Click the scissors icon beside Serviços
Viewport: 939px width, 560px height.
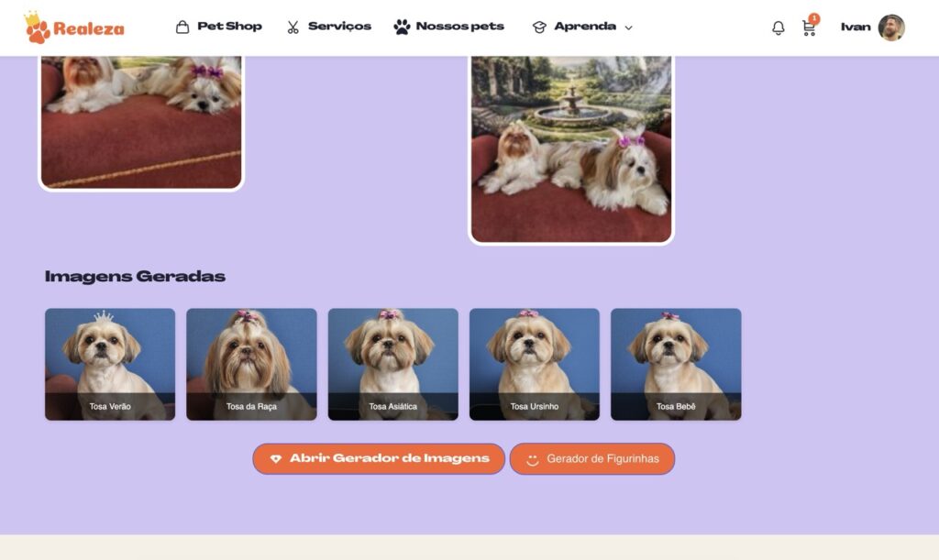[x=293, y=27]
